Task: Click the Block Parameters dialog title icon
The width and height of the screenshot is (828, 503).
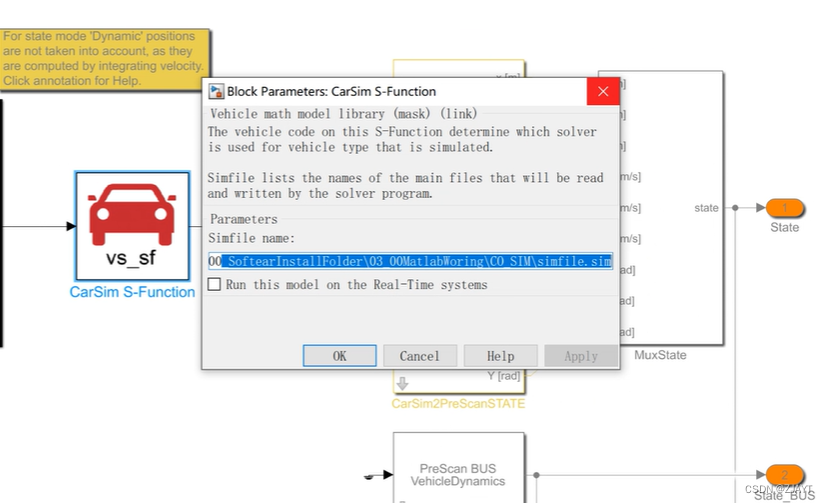Action: point(215,91)
